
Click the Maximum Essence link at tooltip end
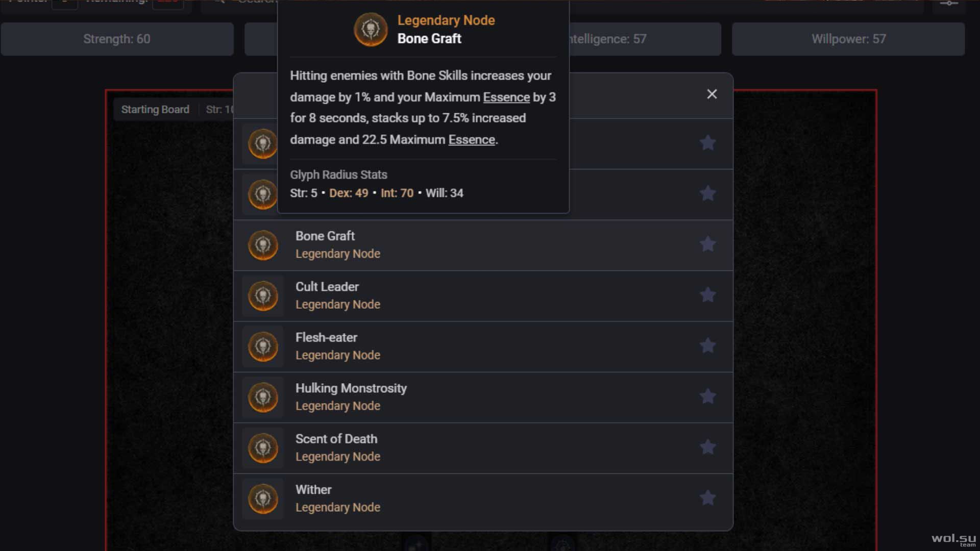[x=472, y=139]
